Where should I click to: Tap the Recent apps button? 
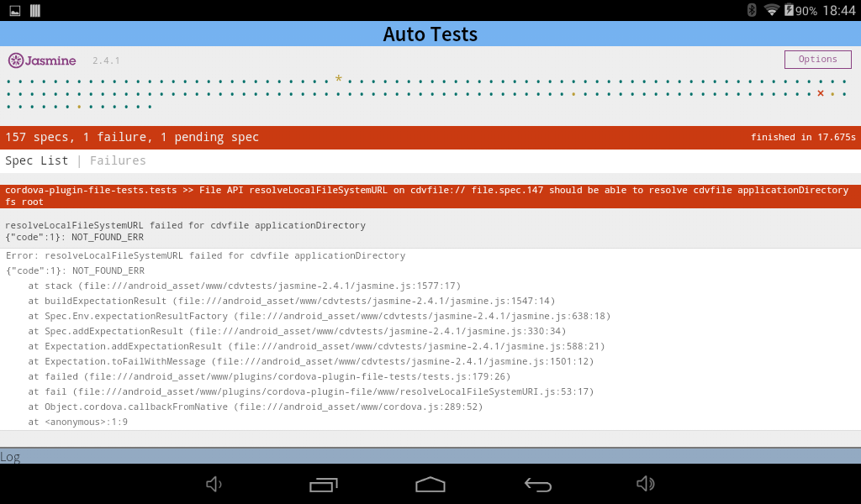323,484
